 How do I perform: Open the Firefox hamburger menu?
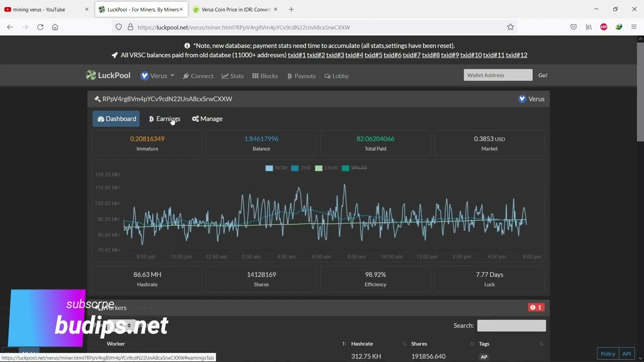tap(634, 27)
